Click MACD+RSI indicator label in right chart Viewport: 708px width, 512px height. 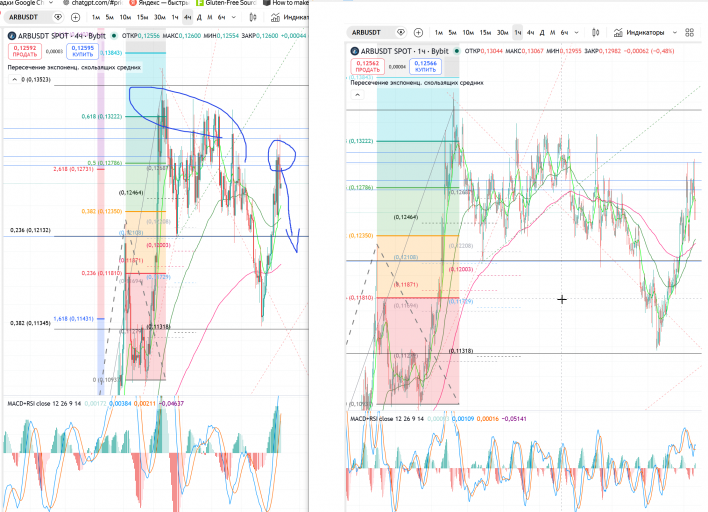(x=387, y=419)
